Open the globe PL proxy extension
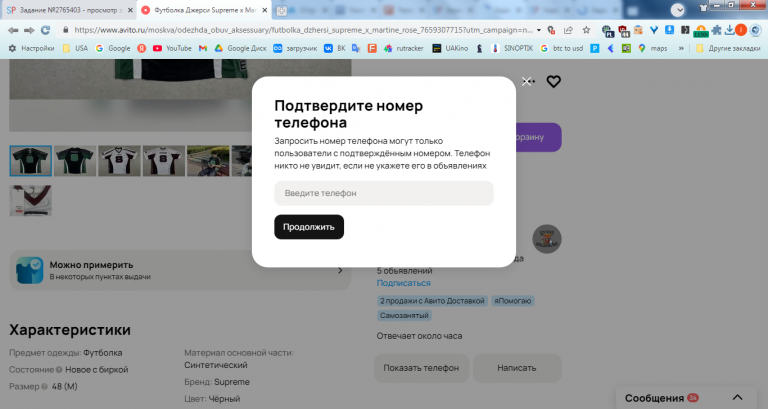Screen dimensions: 768x409 click(608, 31)
